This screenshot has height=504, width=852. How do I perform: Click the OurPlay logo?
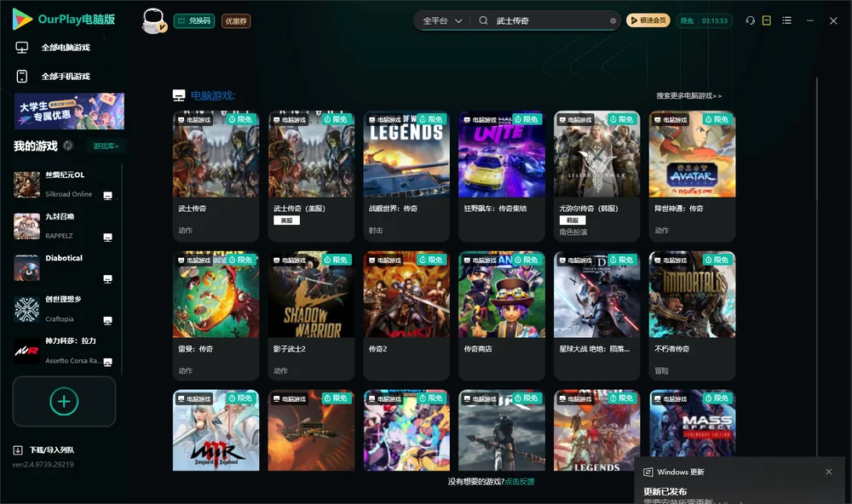click(x=64, y=20)
